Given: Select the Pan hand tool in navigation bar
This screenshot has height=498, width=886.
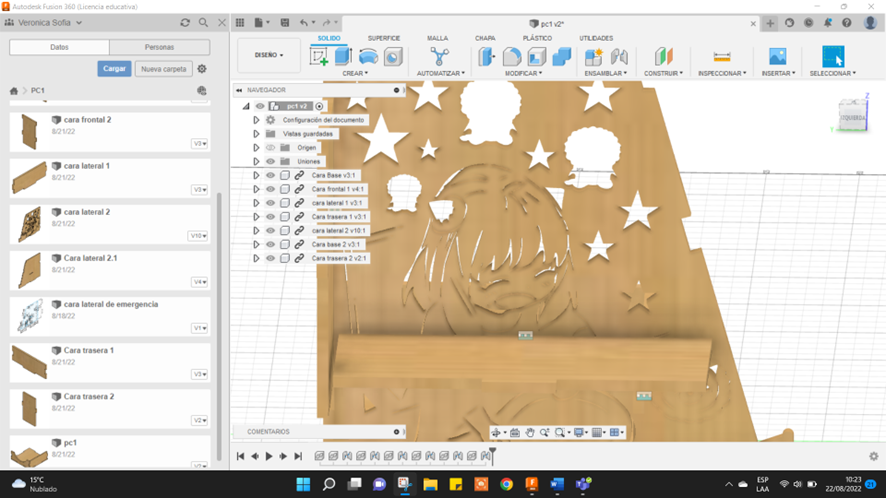Looking at the screenshot, I should click(x=529, y=432).
